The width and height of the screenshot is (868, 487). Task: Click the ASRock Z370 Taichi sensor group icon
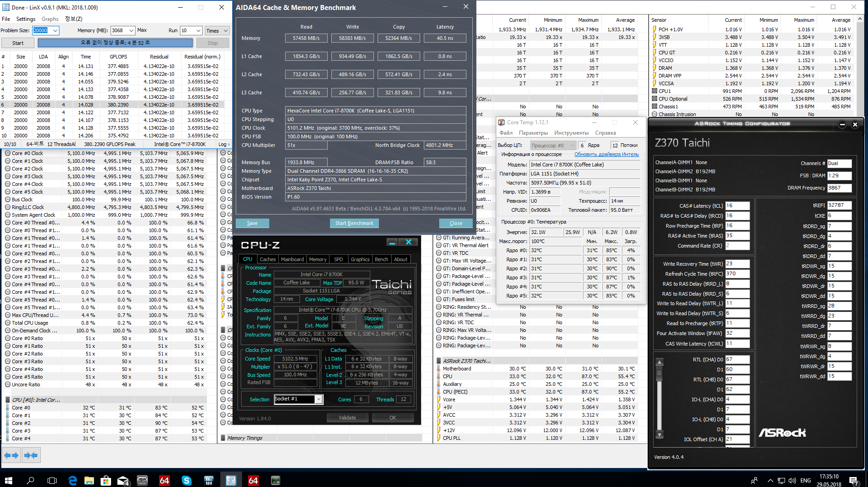click(x=439, y=361)
